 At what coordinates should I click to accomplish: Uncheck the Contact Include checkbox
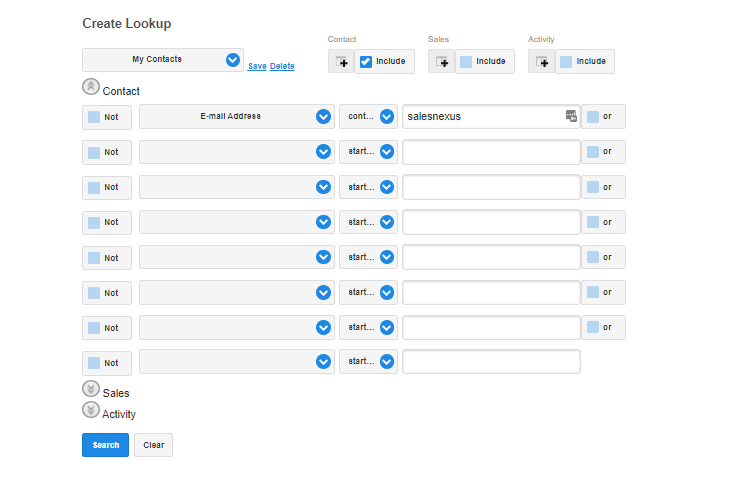coord(366,61)
